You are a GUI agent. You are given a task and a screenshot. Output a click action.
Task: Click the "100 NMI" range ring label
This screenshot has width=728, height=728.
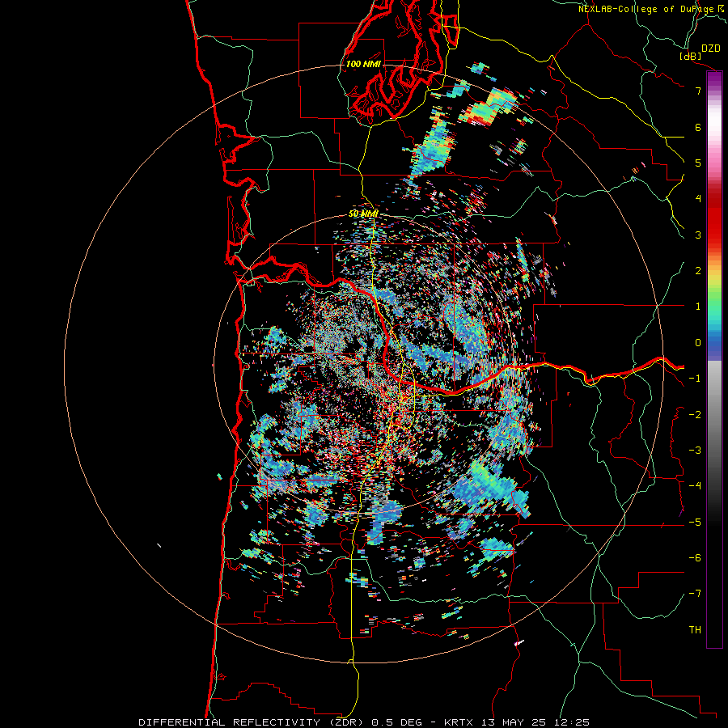(363, 64)
